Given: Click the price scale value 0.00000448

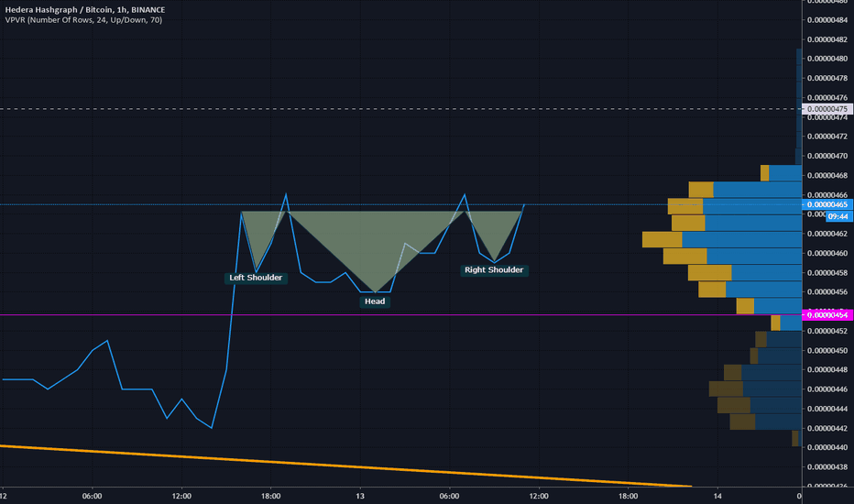Looking at the screenshot, I should 827,369.
